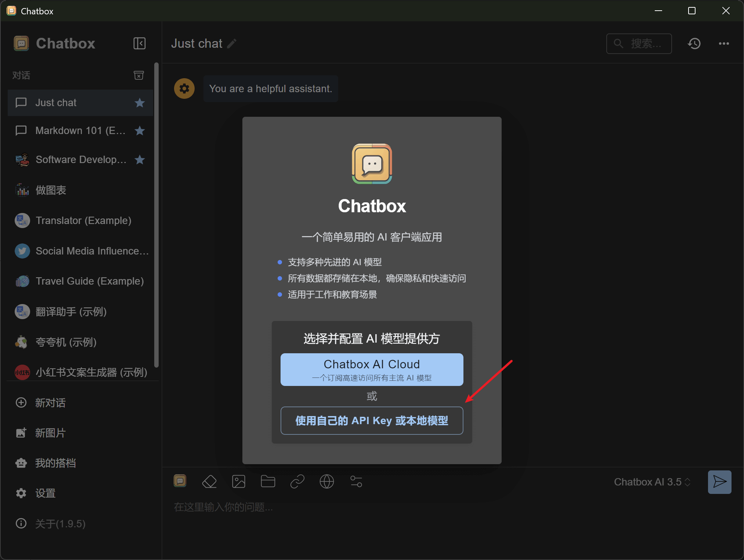This screenshot has width=744, height=560.
Task: Collapse the sidebar panel icon
Action: [x=139, y=43]
